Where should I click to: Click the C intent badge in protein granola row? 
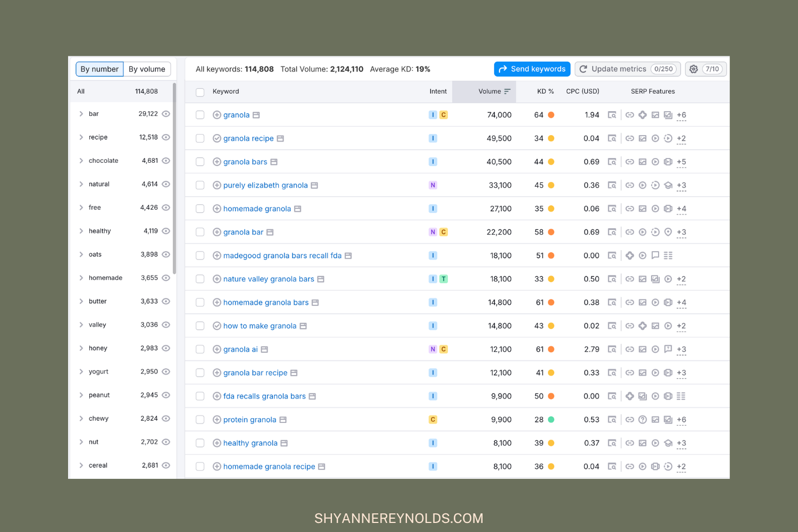coord(433,420)
